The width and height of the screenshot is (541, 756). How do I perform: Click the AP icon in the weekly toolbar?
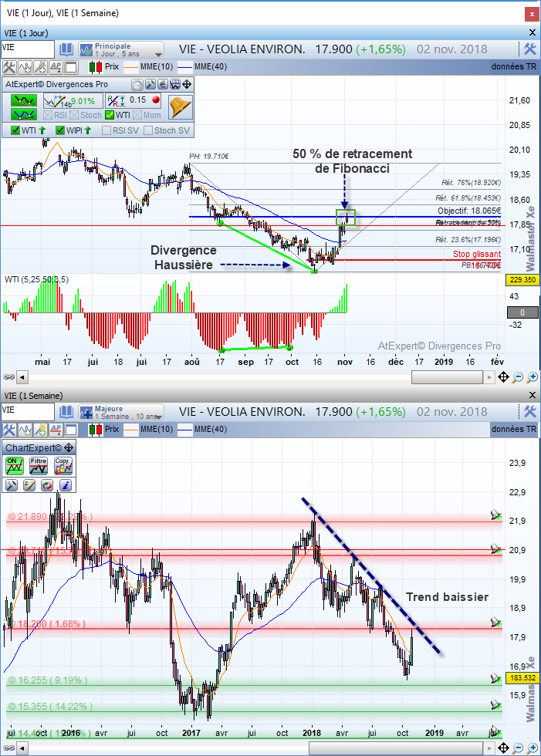(x=56, y=430)
